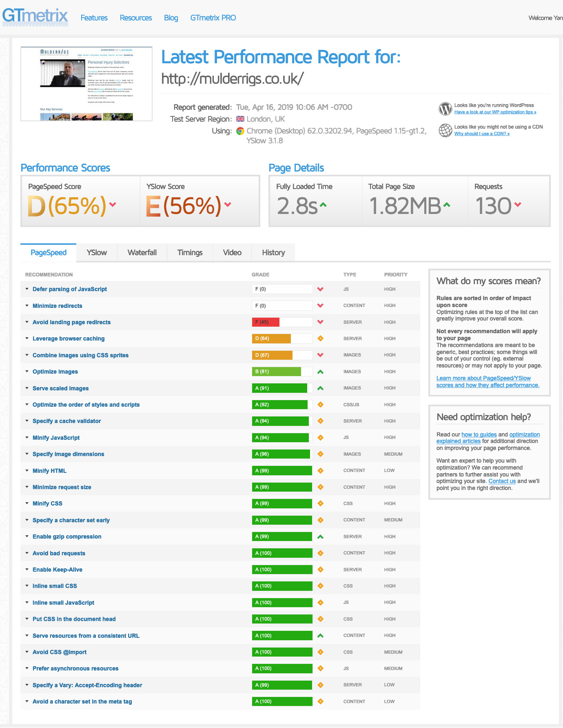Click the 'Welcome Yan' user text
Screen dimensions: 563x728
point(545,18)
